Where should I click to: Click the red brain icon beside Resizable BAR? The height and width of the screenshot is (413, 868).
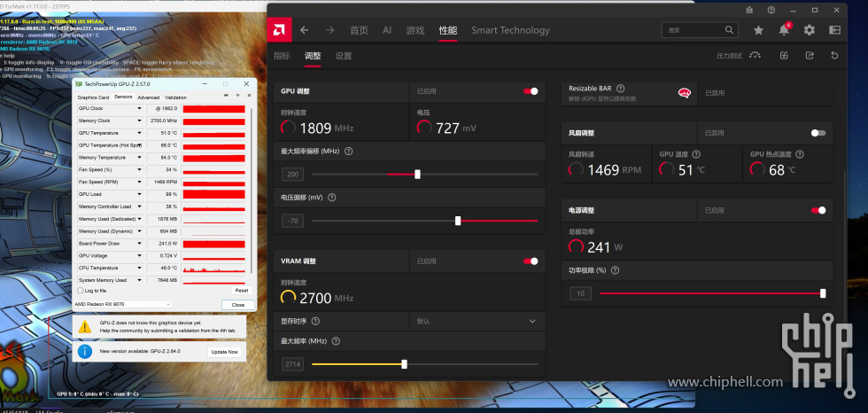tap(684, 93)
